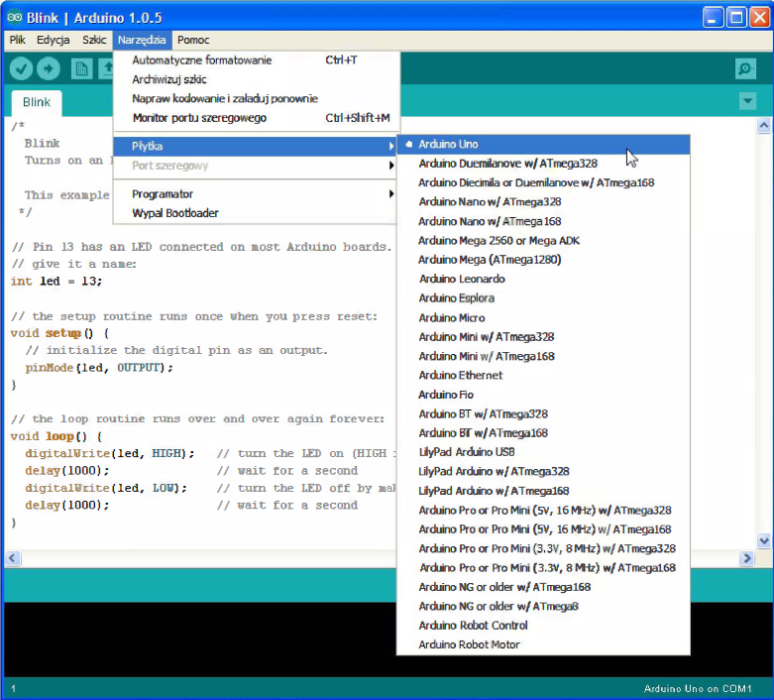Open the Szkic menu
The width and height of the screenshot is (774, 700).
click(x=94, y=40)
